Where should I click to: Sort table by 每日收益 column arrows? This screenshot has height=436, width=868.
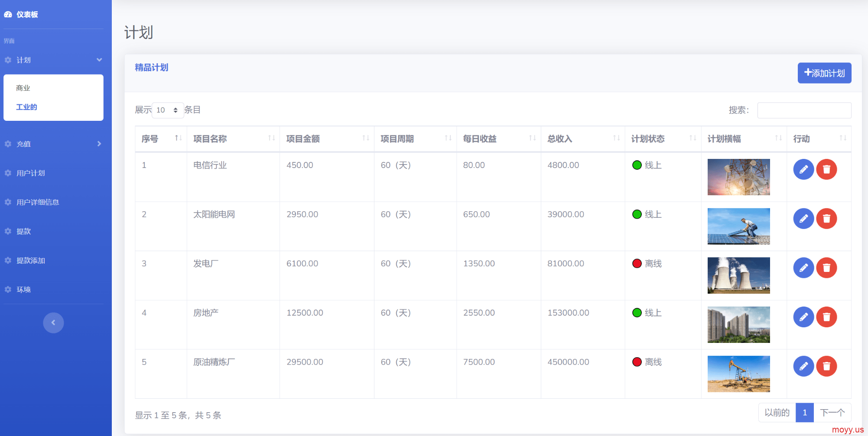click(533, 138)
